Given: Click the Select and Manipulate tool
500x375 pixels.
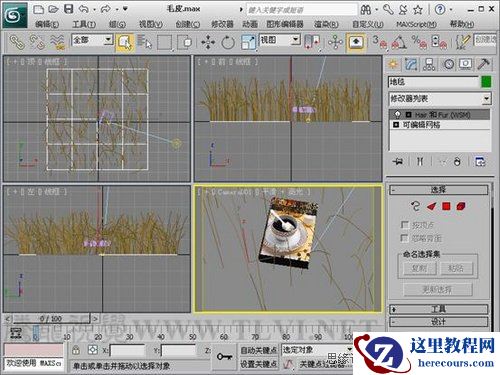Looking at the screenshot, I should [335, 42].
